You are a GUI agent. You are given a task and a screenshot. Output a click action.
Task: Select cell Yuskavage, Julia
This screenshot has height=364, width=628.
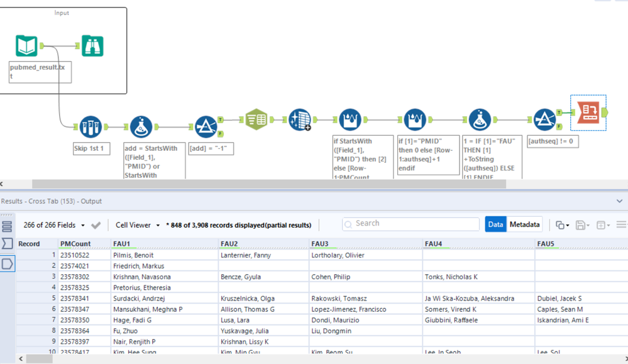[x=263, y=331]
